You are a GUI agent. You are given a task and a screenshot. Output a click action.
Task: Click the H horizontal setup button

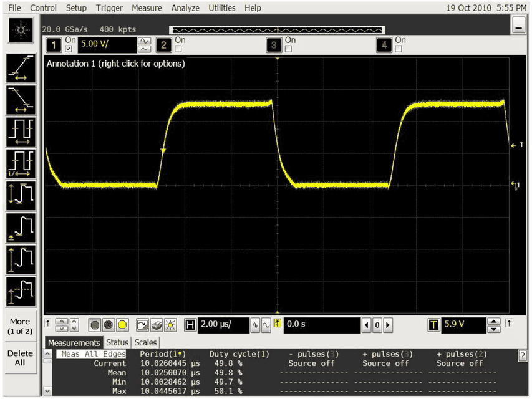pos(190,325)
